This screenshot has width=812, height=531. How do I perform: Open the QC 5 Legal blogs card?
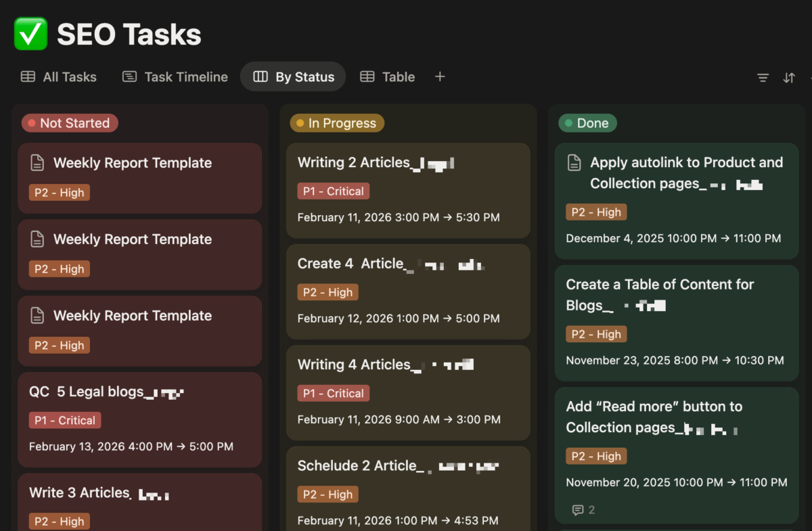click(x=87, y=392)
